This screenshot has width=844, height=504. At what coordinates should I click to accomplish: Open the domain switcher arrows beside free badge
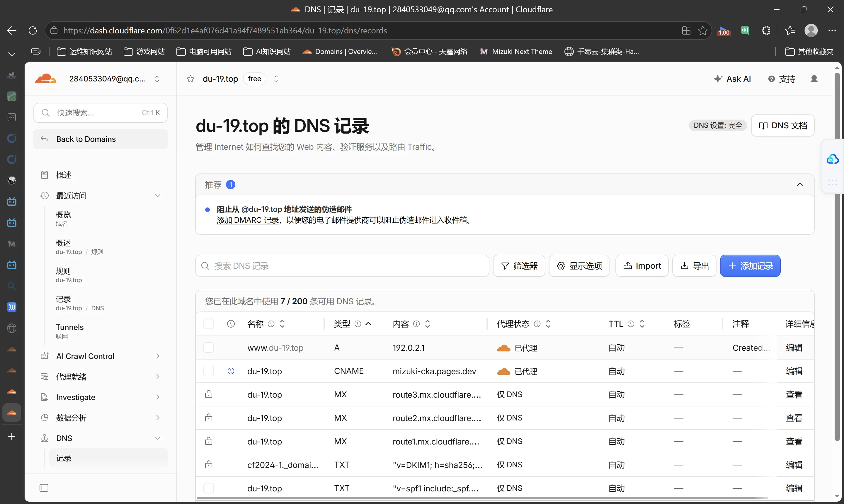coord(276,79)
